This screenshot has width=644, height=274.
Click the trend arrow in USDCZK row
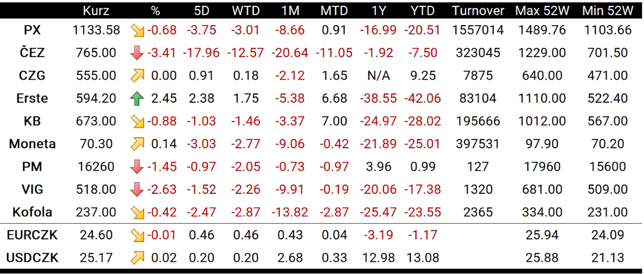(137, 258)
